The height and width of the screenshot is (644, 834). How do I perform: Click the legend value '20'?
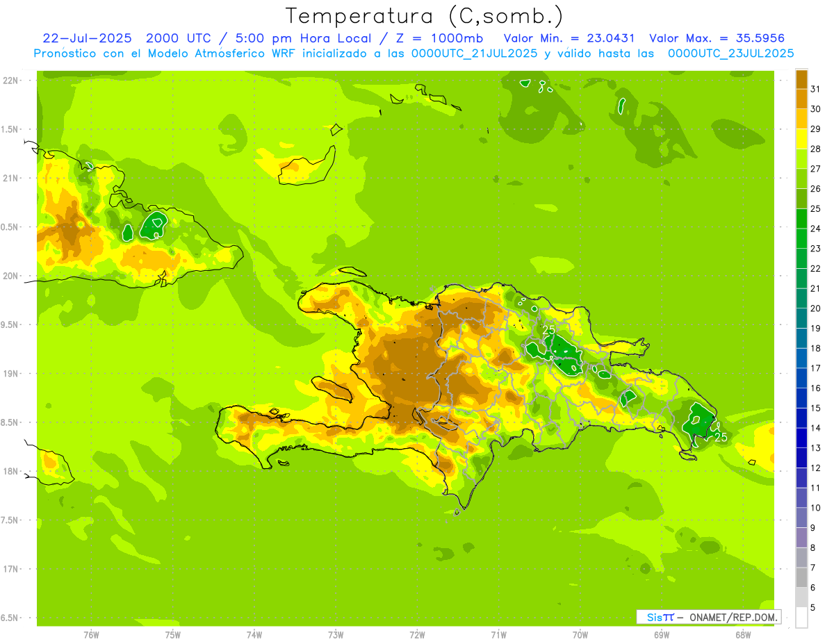(816, 308)
